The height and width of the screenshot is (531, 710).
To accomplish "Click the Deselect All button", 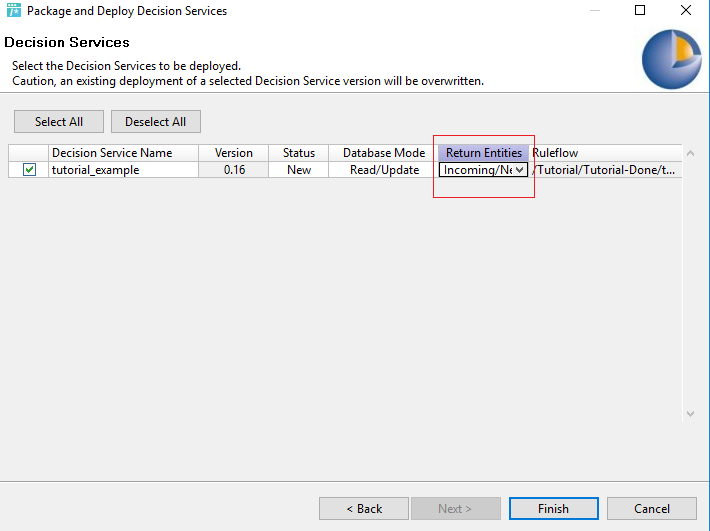I will coord(155,122).
